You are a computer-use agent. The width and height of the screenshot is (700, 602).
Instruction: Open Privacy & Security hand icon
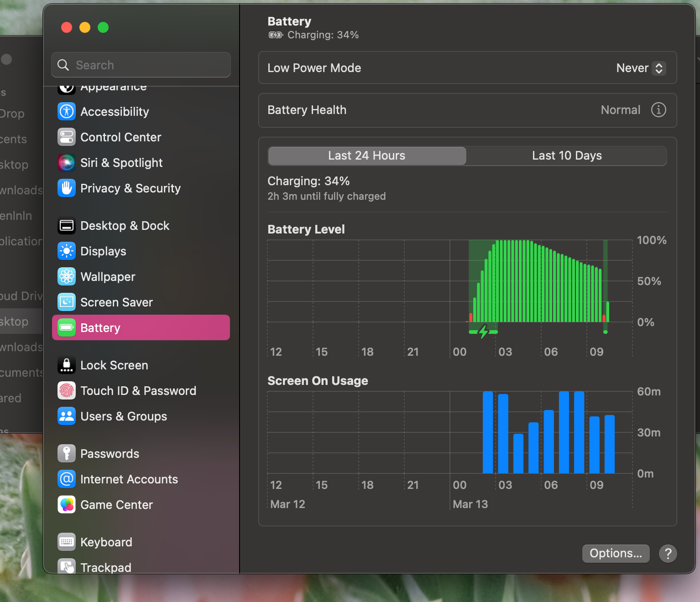tap(67, 188)
